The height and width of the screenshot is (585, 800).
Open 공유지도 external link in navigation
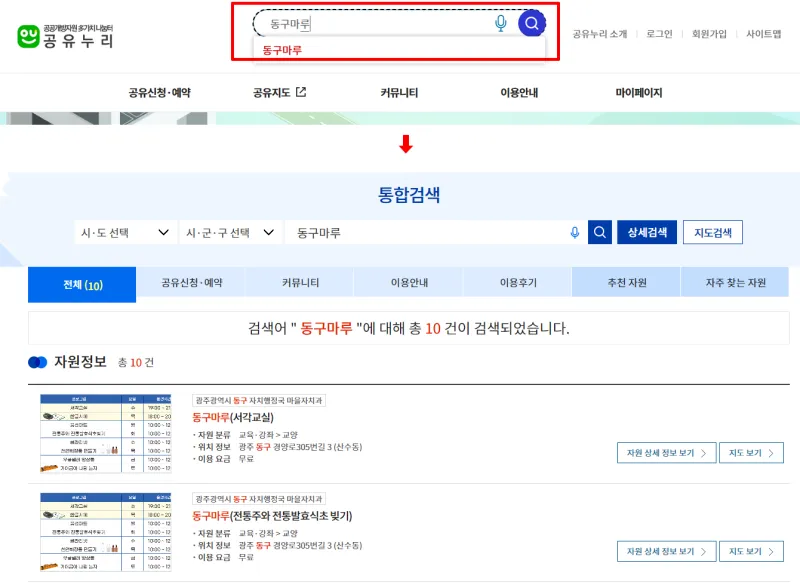279,93
